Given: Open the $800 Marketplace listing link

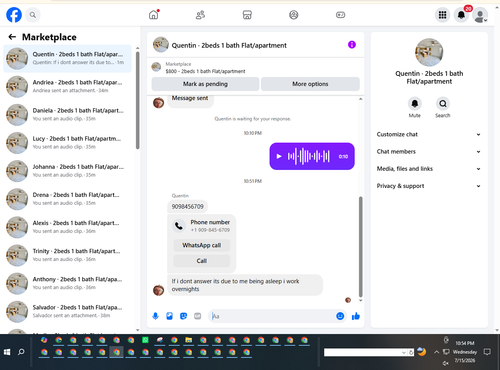Looking at the screenshot, I should tap(205, 71).
